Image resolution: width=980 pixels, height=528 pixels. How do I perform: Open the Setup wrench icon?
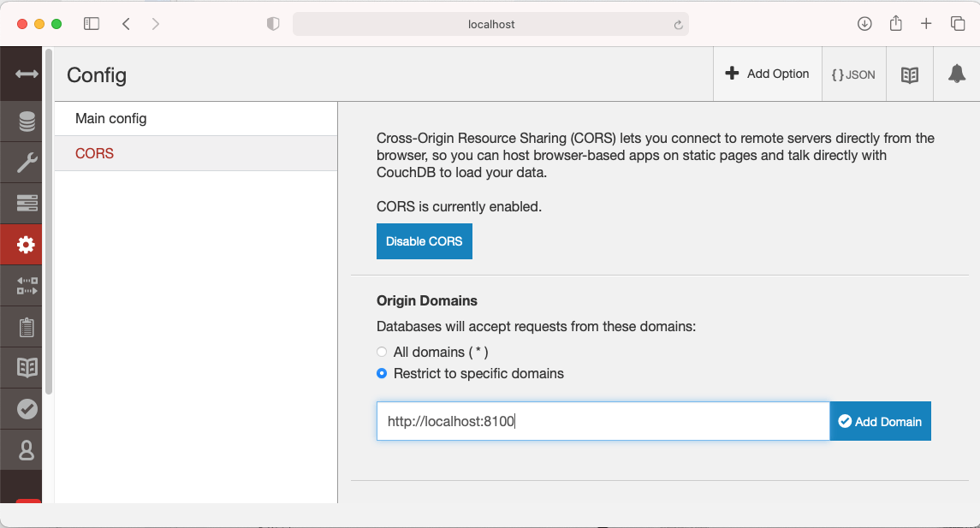(27, 163)
